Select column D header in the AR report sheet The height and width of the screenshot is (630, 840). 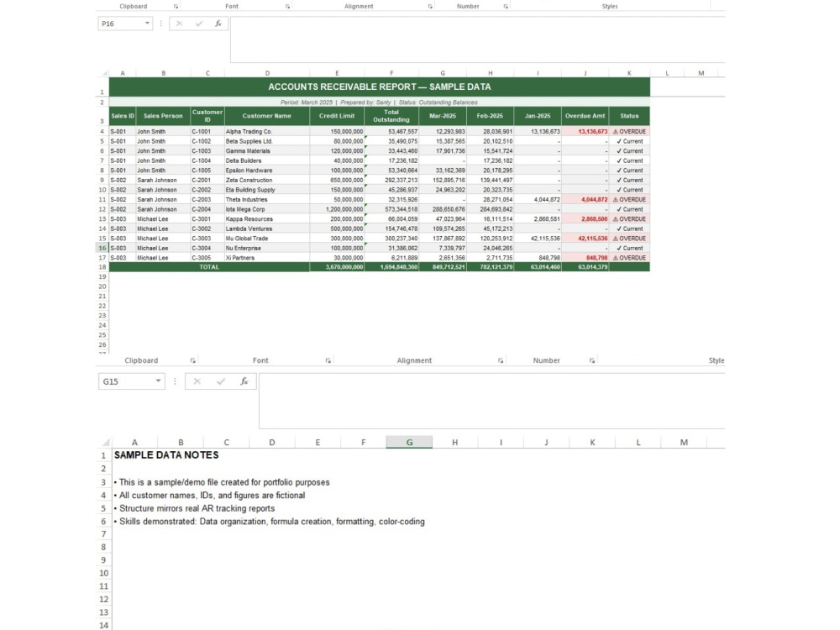pyautogui.click(x=267, y=73)
